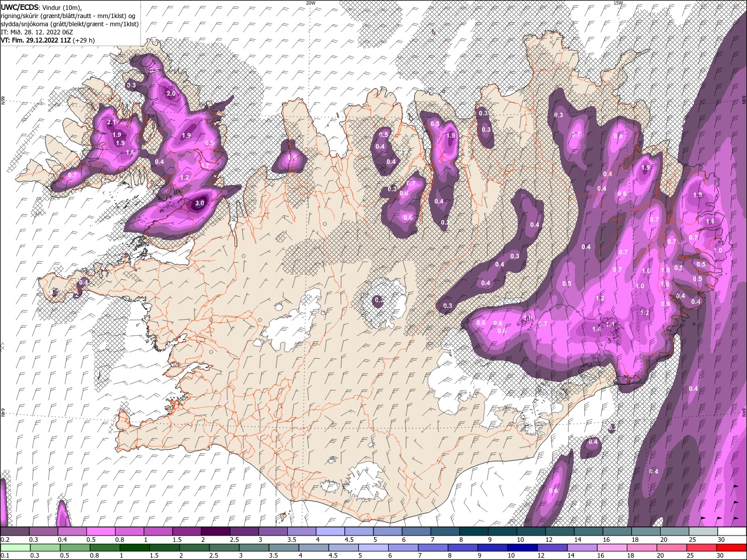Viewport: 747px width, 560px height.
Task: Select the green-row swatch starting at 4.5
Action: (343, 548)
